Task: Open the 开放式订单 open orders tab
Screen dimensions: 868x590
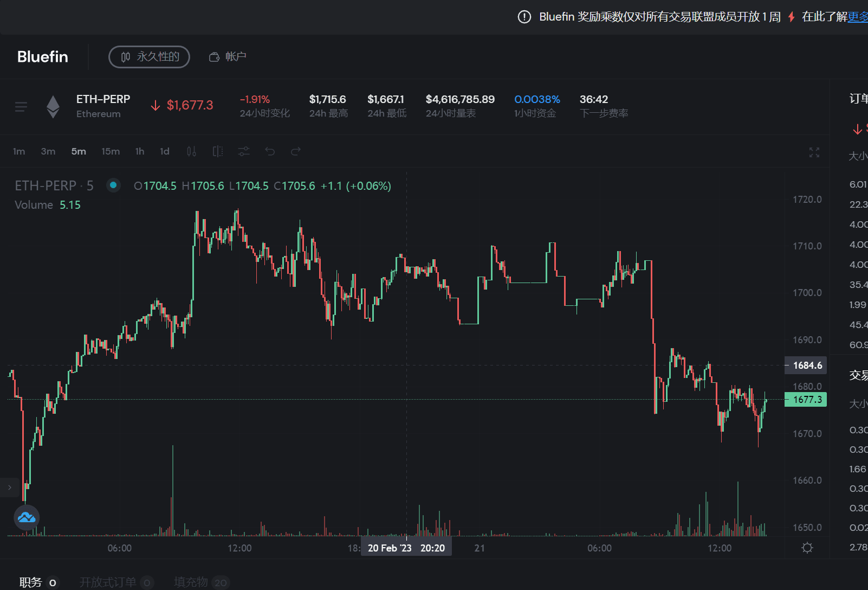Action: (x=116, y=582)
